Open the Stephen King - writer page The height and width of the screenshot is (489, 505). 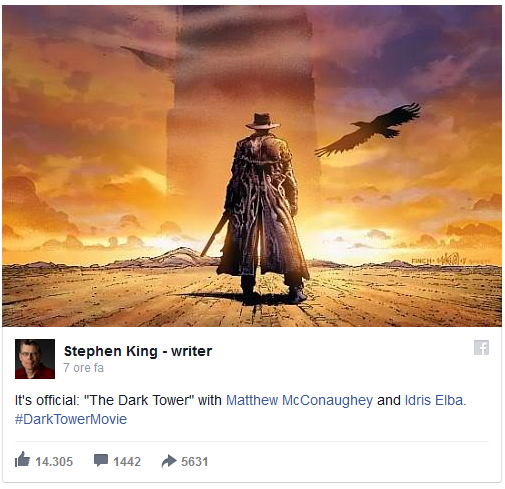pos(138,351)
